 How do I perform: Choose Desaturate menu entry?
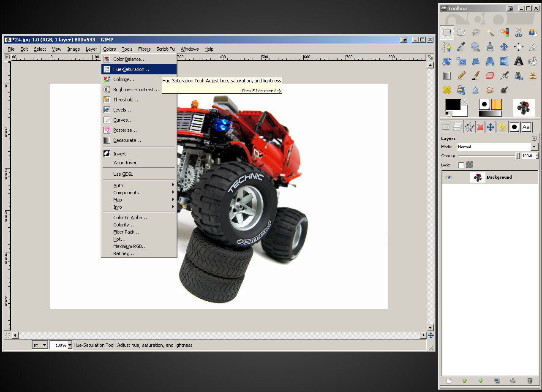click(139, 140)
